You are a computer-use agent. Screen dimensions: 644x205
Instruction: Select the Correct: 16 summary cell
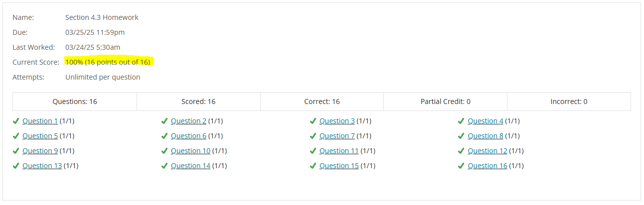coord(322,102)
